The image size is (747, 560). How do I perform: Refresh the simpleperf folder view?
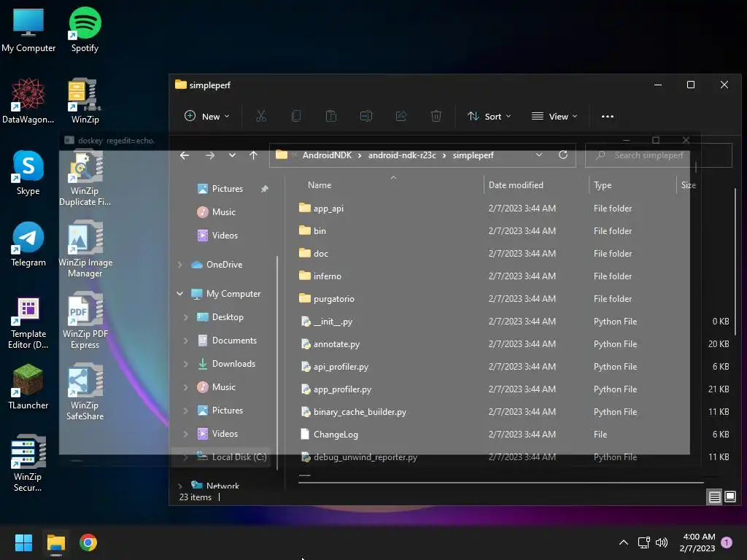click(563, 155)
